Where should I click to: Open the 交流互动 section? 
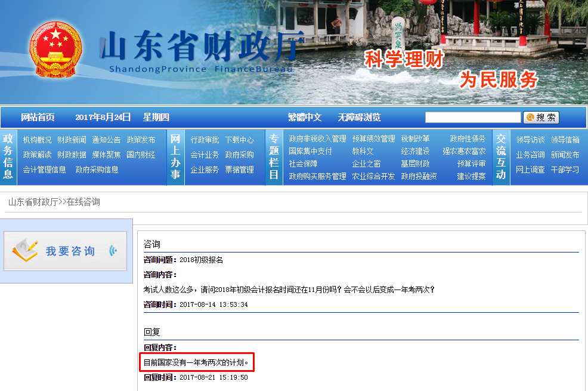coord(501,154)
